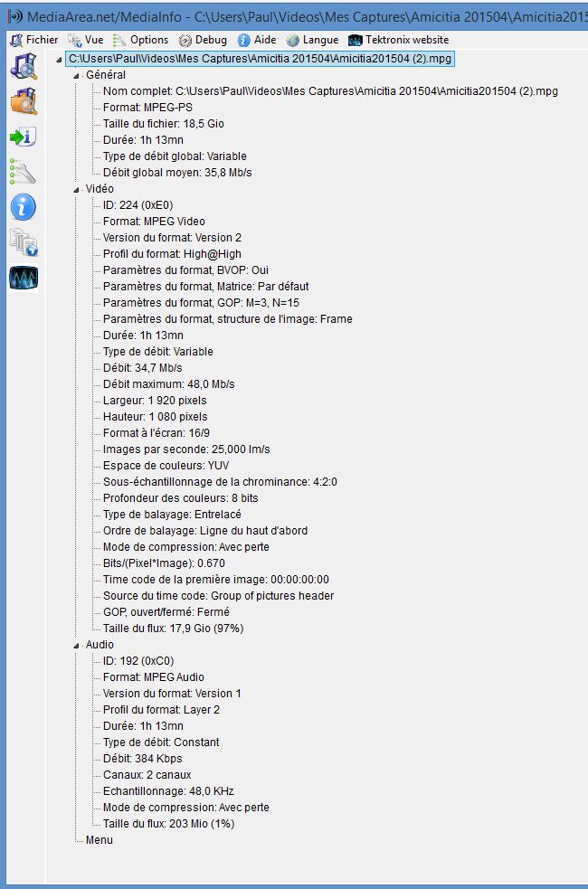Click the open folder icon in sidebar
Viewport: 588px width, 889px height.
click(24, 101)
